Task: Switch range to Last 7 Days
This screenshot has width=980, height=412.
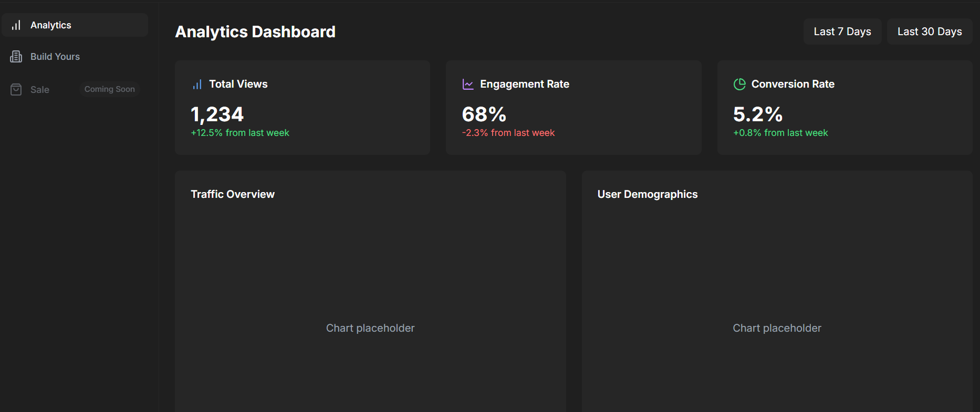Action: click(842, 31)
